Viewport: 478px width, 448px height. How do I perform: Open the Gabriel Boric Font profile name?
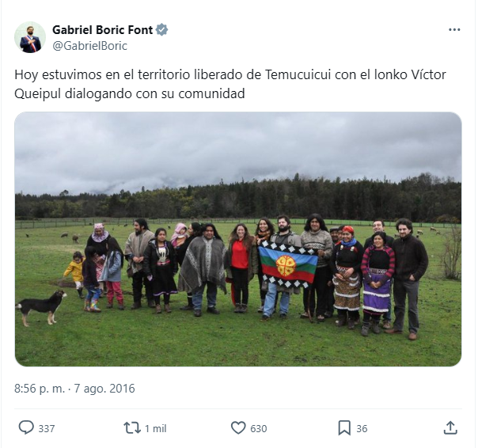click(102, 30)
